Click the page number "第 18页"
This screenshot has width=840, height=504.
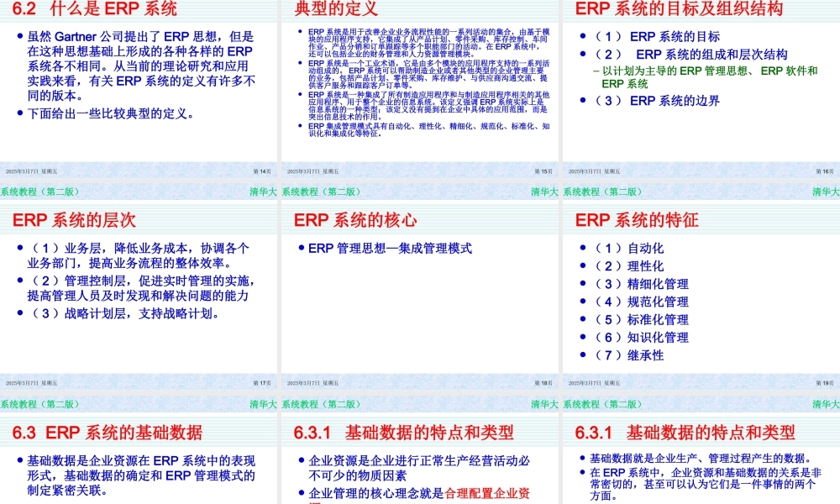543,383
